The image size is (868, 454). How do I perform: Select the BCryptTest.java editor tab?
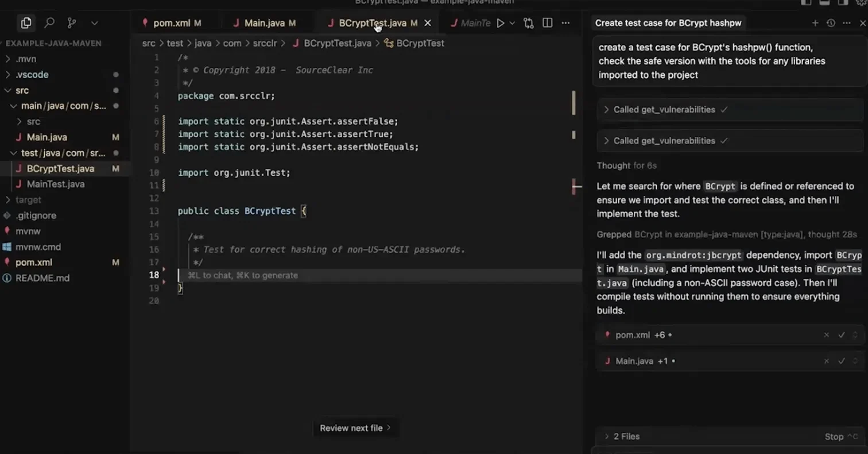tap(372, 23)
